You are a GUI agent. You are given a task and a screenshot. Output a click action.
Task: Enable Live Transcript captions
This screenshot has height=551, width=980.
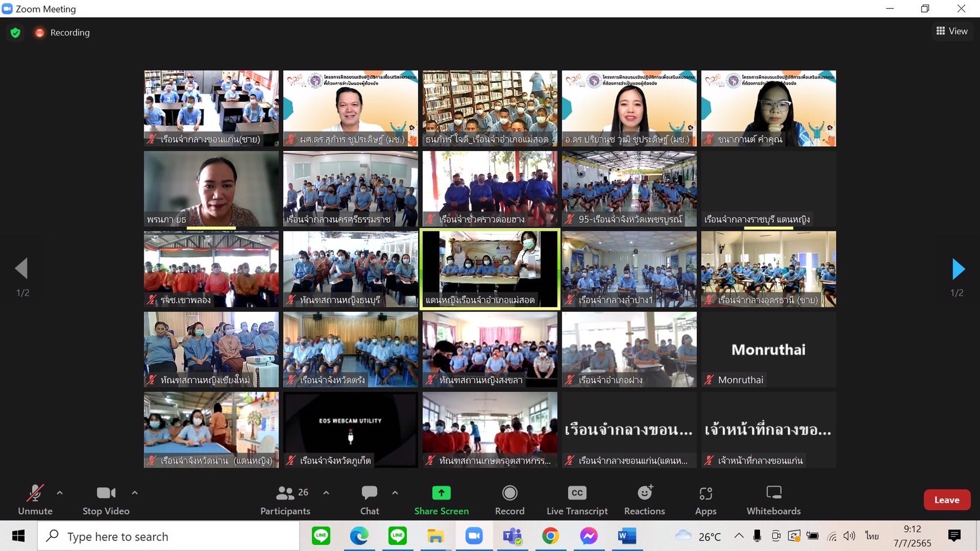(x=577, y=499)
